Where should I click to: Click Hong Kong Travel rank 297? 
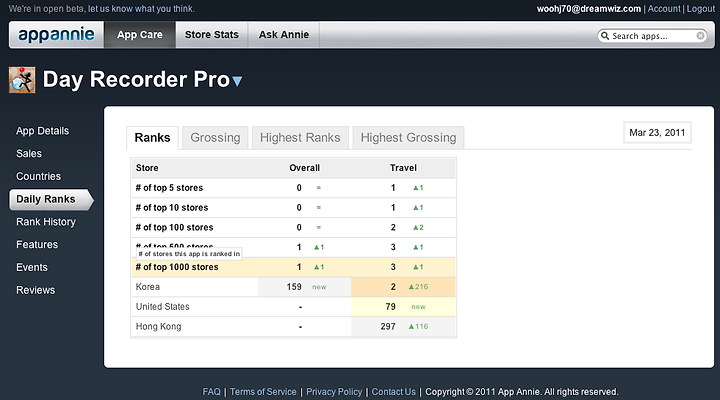click(x=388, y=327)
